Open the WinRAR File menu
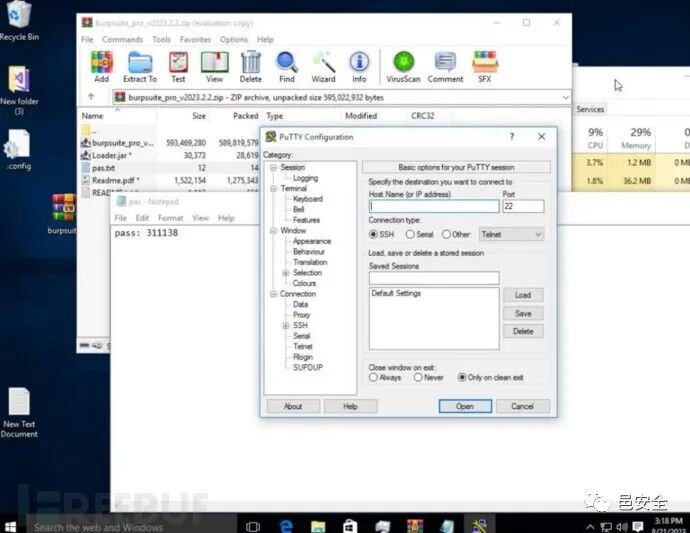The width and height of the screenshot is (690, 533). tap(87, 39)
